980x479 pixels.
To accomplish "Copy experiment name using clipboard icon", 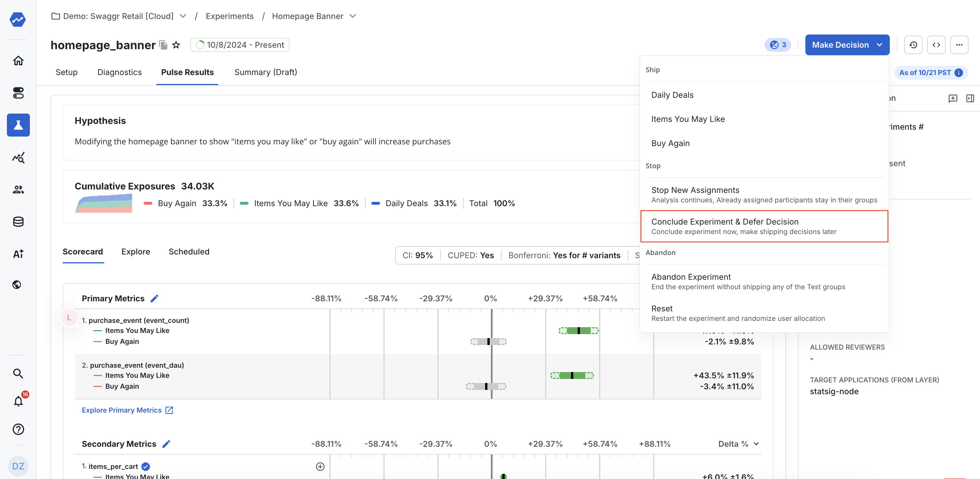I will click(163, 45).
